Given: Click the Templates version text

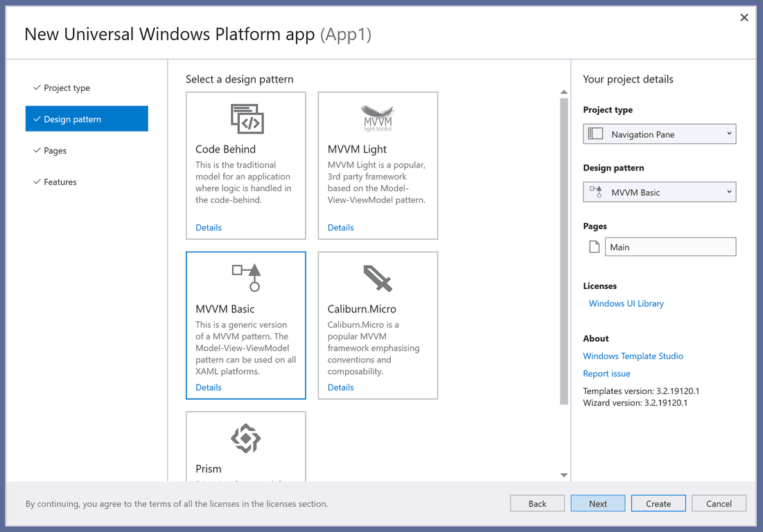Looking at the screenshot, I should point(641,391).
